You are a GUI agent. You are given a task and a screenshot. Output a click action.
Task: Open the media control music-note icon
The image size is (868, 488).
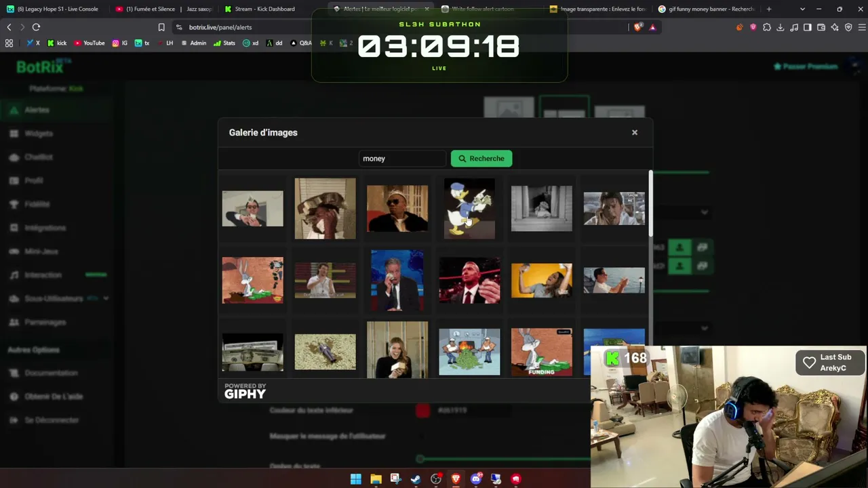click(794, 27)
